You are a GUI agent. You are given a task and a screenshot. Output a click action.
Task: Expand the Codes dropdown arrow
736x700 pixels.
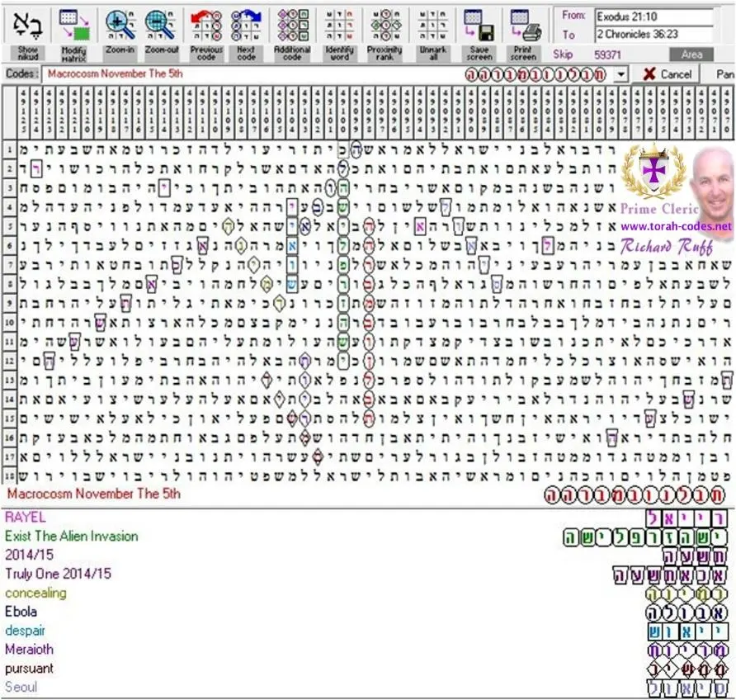(621, 74)
